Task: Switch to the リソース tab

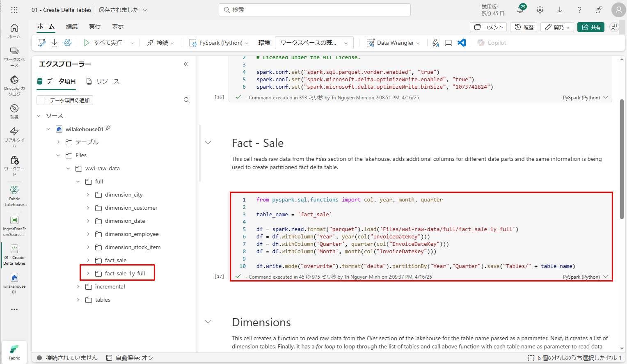Action: [103, 81]
